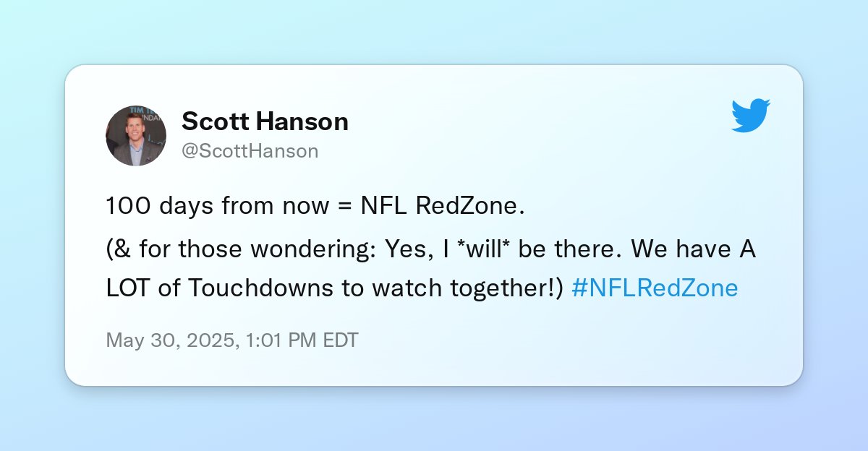868x451 pixels.
Task: Open the @ScottHanson handle
Action: pos(250,151)
